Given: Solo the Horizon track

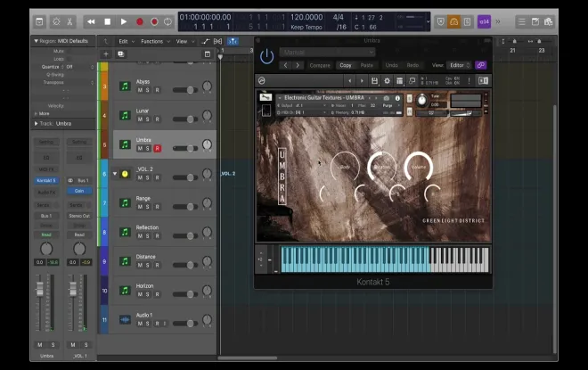Looking at the screenshot, I should [x=147, y=294].
